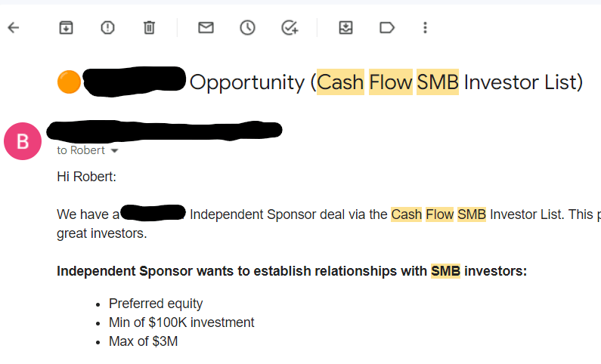Add this email to Tasks
This screenshot has width=601, height=364.
coord(290,27)
